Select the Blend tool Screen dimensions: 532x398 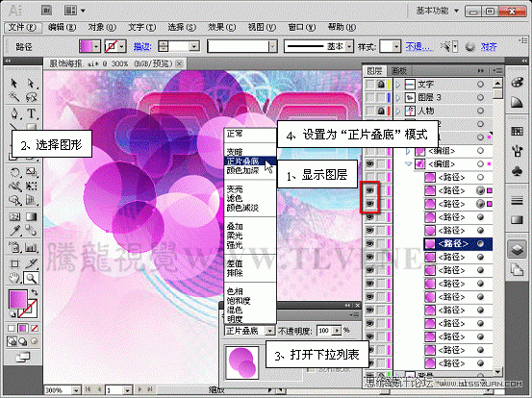click(31, 231)
